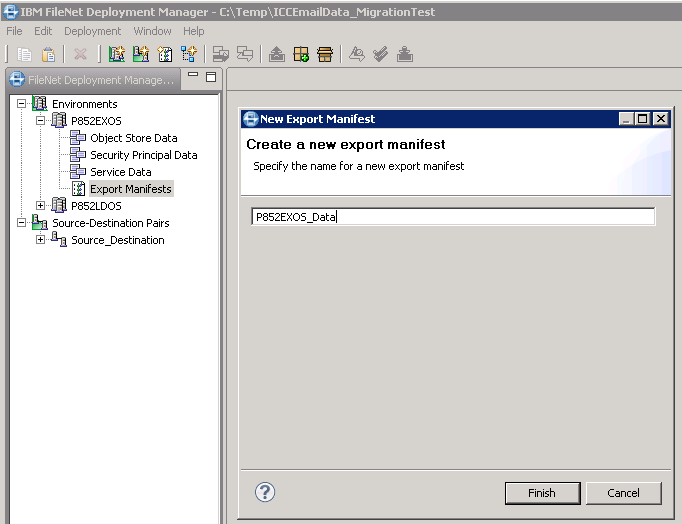Select Security Principal Data in tree
682x524 pixels.
(144, 155)
